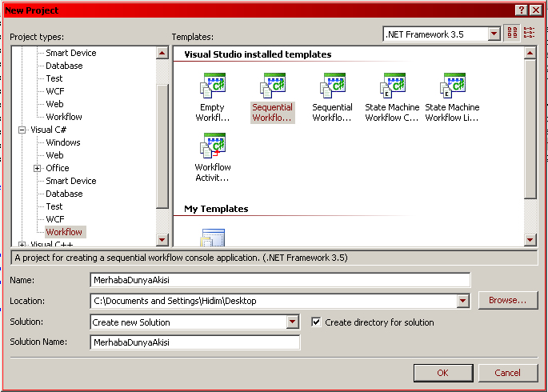Select Database under Visual C#
Image resolution: width=548 pixels, height=392 pixels.
click(x=64, y=194)
